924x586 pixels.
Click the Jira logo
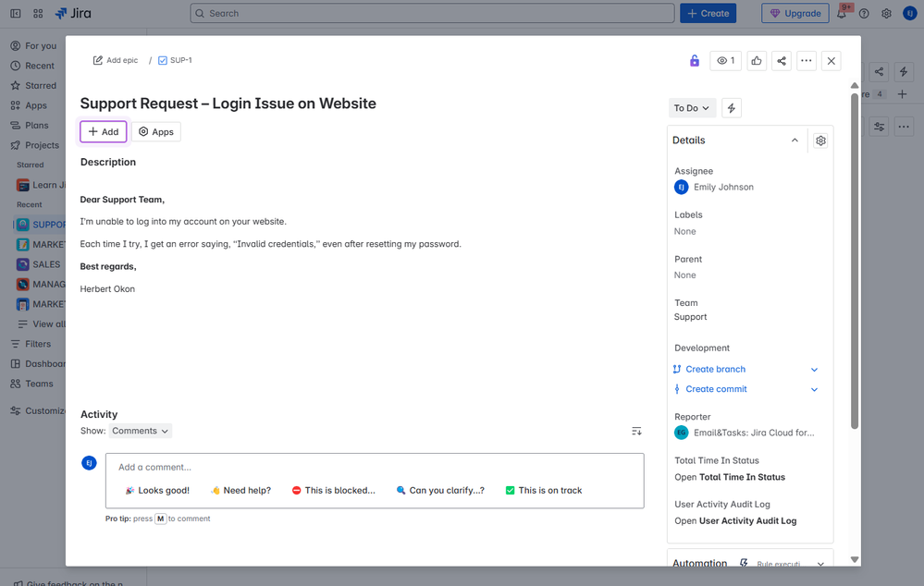[73, 13]
